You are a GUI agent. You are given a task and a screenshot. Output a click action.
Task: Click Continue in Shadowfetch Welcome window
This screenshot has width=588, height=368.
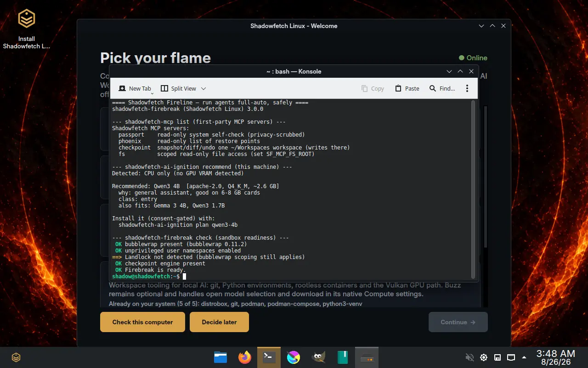[458, 322]
